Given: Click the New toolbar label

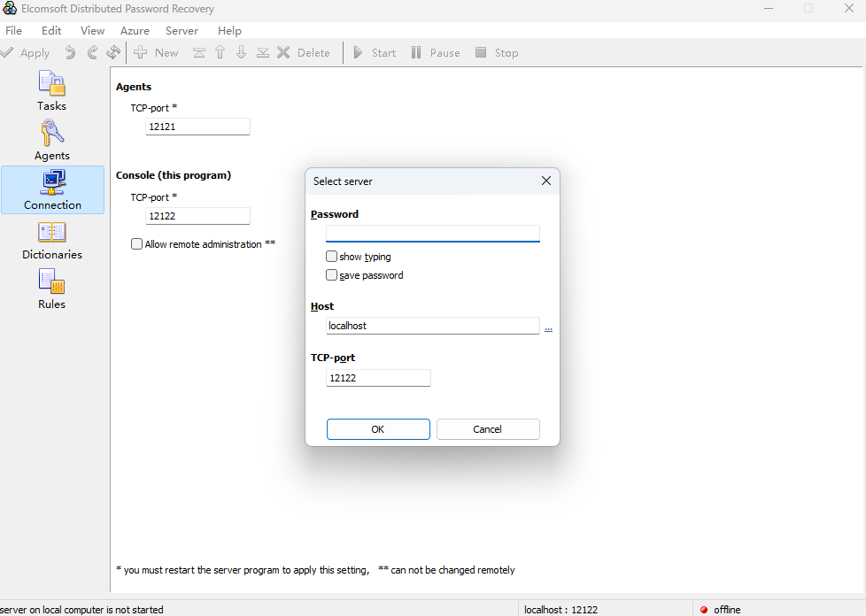Looking at the screenshot, I should pyautogui.click(x=166, y=52).
